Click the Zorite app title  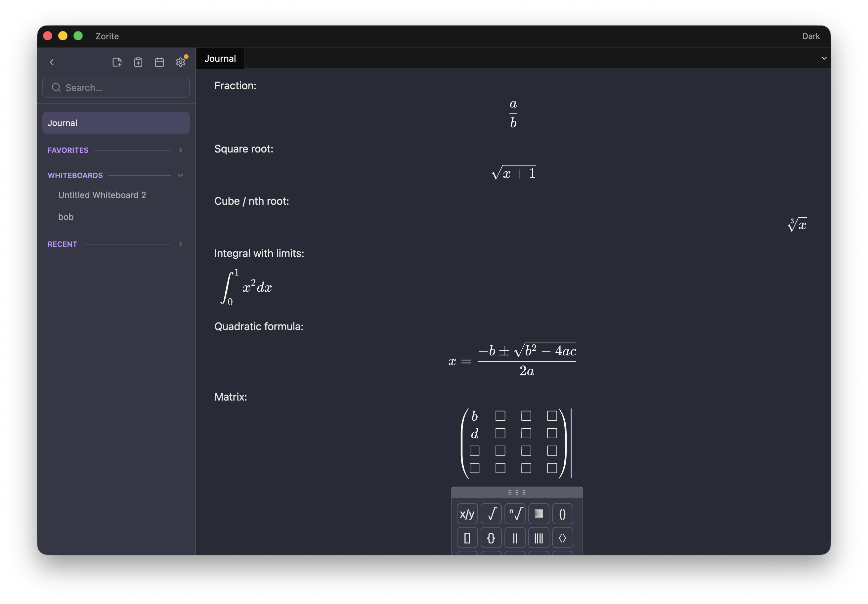click(107, 36)
